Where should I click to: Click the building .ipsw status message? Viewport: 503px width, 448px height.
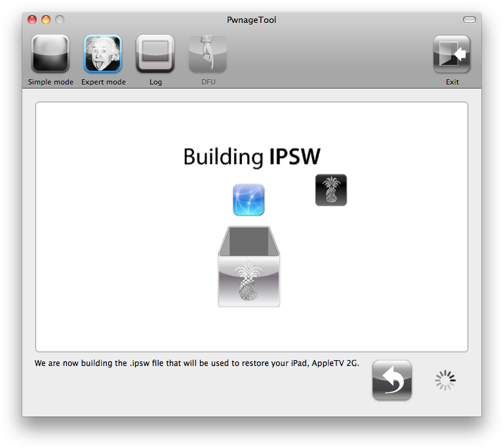[x=197, y=363]
